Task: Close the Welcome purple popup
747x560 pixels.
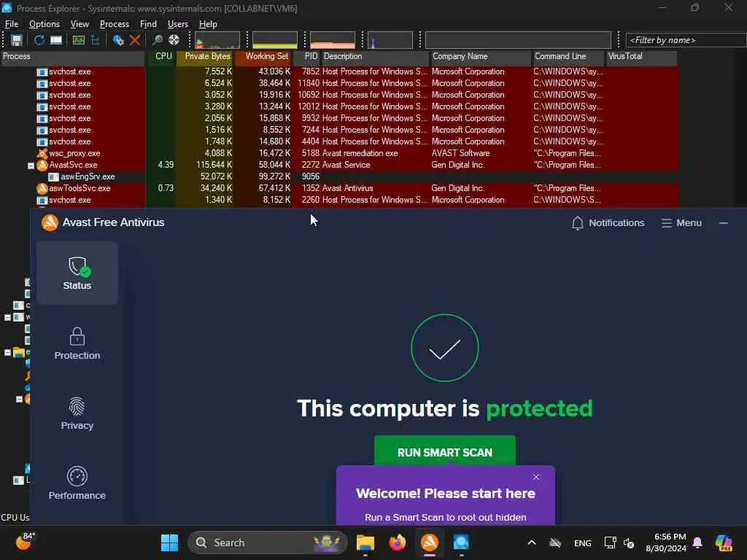Action: click(x=536, y=477)
